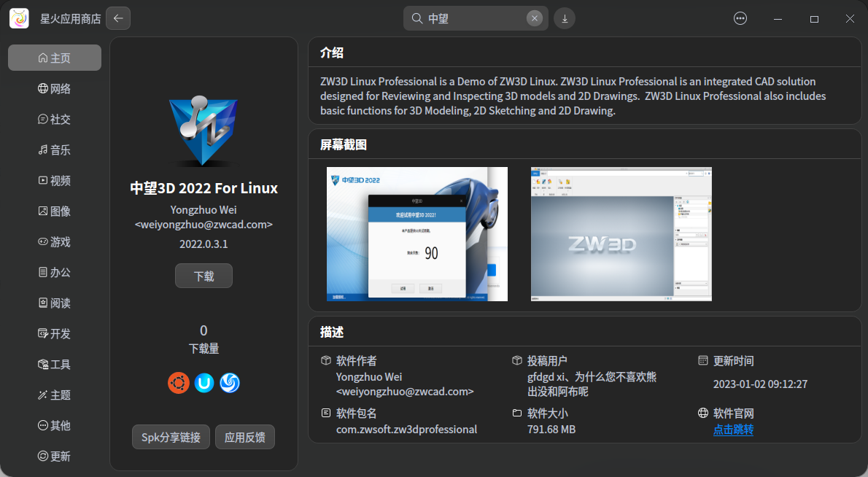
Task: Switch to the 主页 category
Action: 54,58
